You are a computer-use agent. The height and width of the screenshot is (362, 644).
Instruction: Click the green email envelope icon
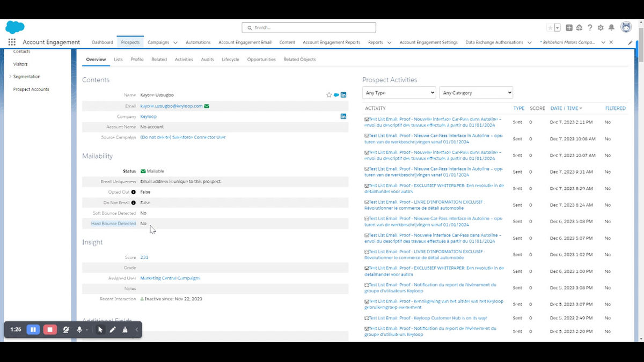click(x=207, y=106)
